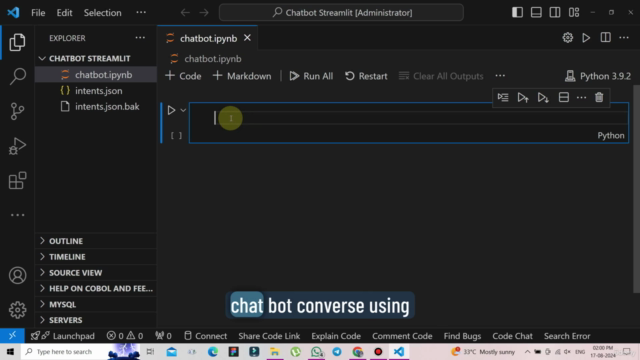Show more menu bar items ellipsis

(141, 13)
